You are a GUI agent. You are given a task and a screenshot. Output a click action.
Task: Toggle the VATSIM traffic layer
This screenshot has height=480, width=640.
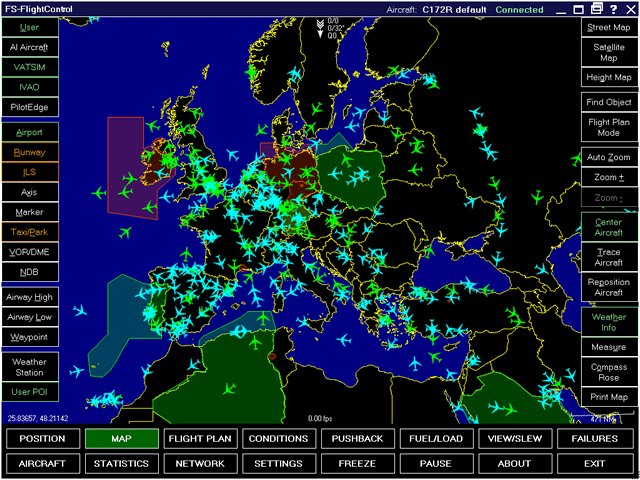(x=29, y=66)
